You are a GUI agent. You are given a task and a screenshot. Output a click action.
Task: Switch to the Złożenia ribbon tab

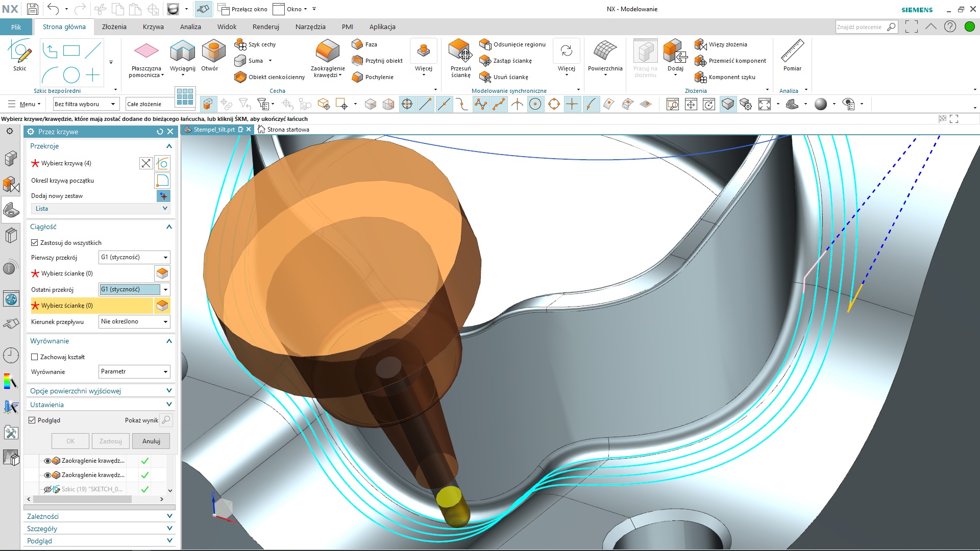coord(114,27)
